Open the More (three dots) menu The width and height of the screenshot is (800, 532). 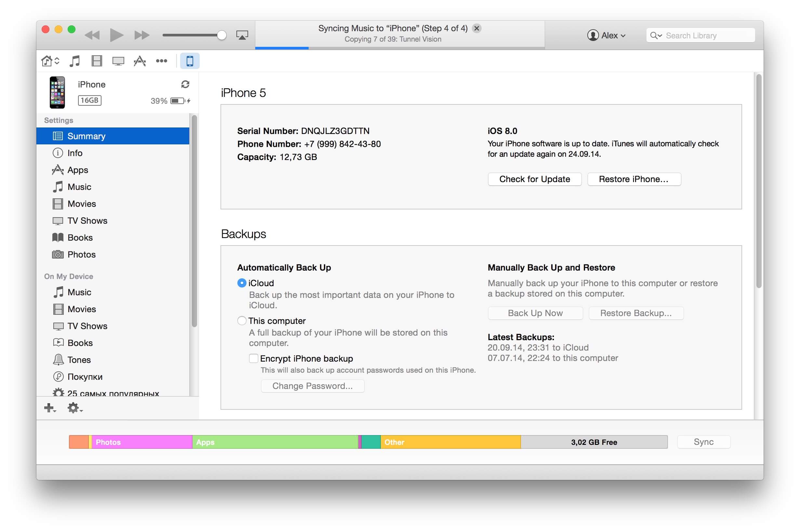[x=162, y=61]
